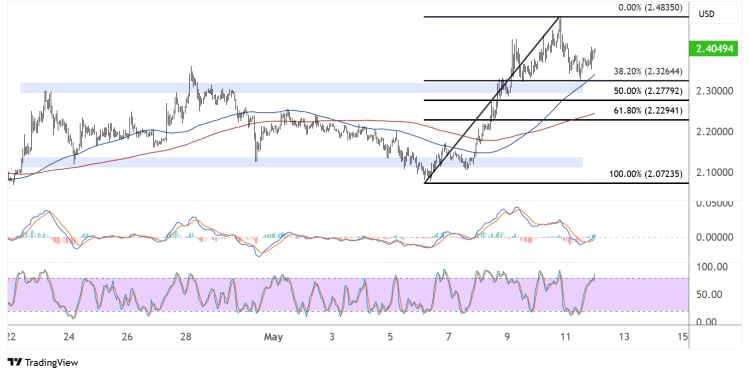749x375 pixels.
Task: Click the 50.00 stochastic axis value
Action: click(709, 295)
